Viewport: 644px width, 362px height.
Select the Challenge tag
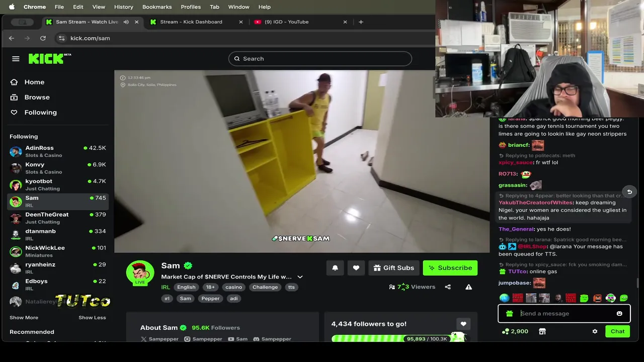coord(265,287)
